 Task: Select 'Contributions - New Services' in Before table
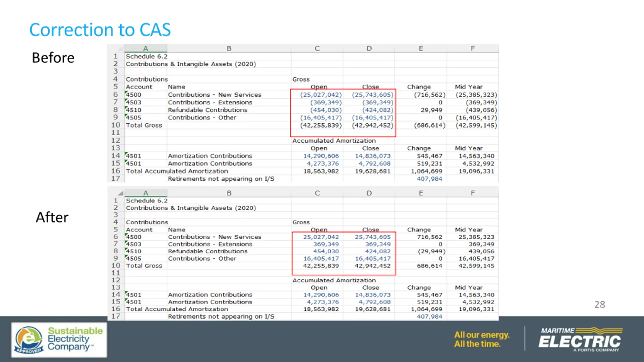tap(215, 95)
